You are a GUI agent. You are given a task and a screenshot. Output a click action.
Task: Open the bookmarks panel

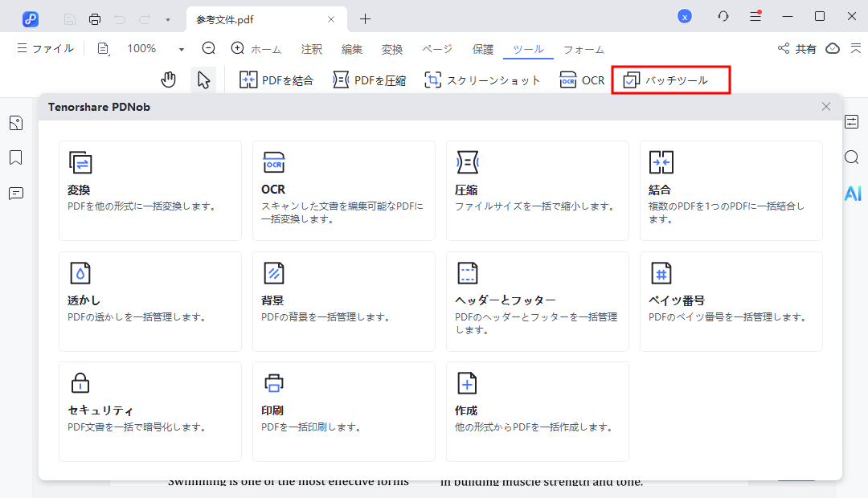16,157
